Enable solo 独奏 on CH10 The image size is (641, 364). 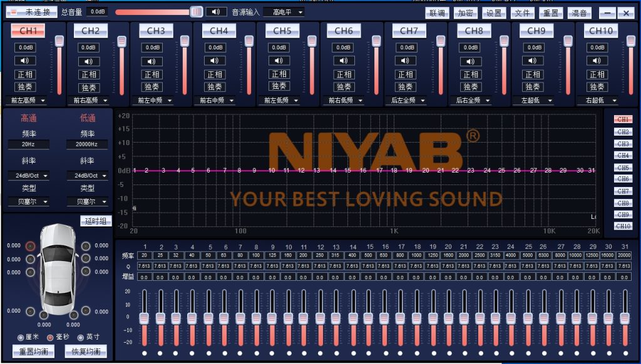[597, 86]
